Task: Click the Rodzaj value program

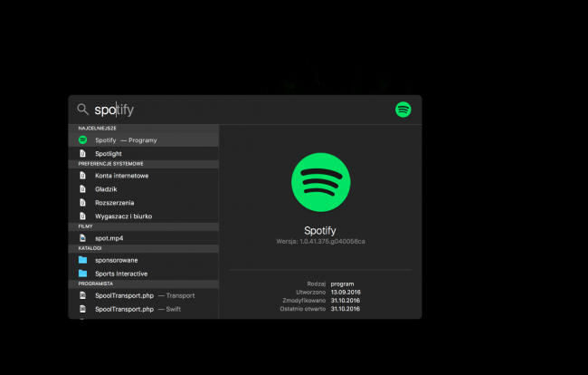Action: (x=342, y=284)
